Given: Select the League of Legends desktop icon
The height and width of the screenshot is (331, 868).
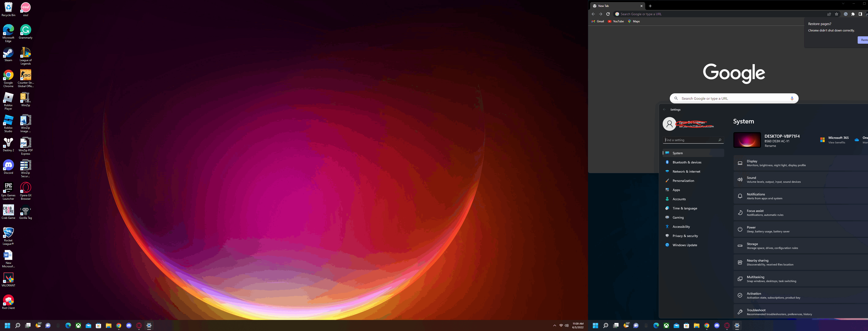Looking at the screenshot, I should pos(25,56).
